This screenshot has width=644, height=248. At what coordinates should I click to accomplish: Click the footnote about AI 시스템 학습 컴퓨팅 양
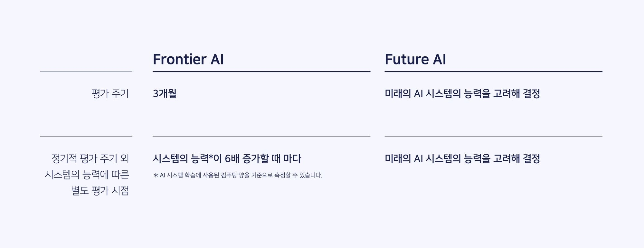click(x=238, y=175)
